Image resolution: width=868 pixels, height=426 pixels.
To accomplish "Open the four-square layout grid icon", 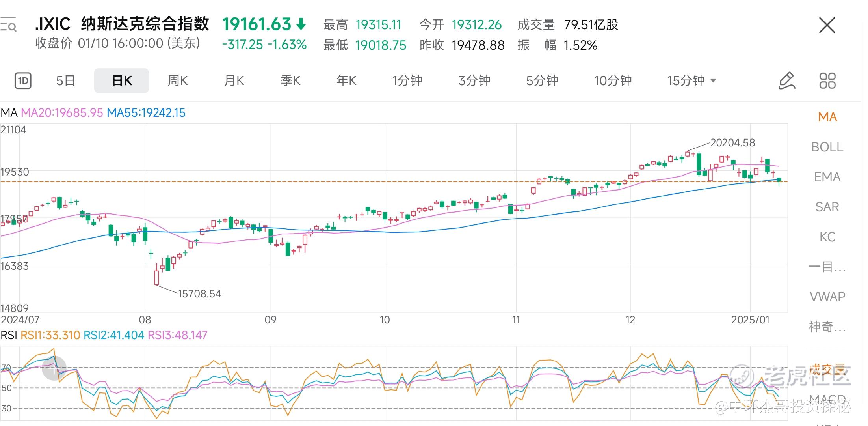I will (x=827, y=81).
